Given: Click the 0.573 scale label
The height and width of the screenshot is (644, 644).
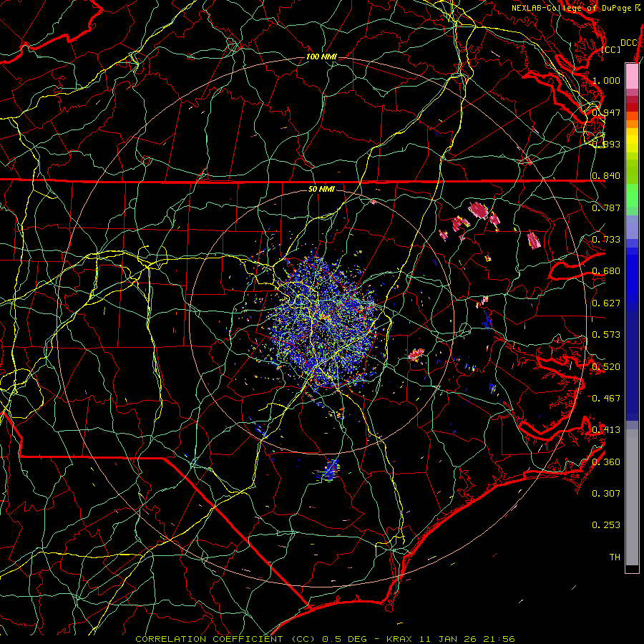Looking at the screenshot, I should (x=606, y=334).
